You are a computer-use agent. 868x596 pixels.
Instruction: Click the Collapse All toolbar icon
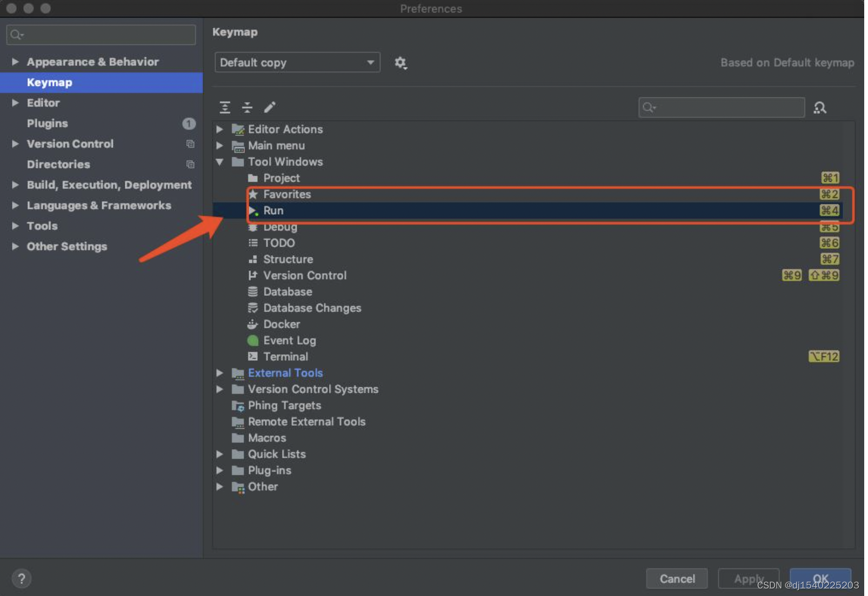click(247, 108)
